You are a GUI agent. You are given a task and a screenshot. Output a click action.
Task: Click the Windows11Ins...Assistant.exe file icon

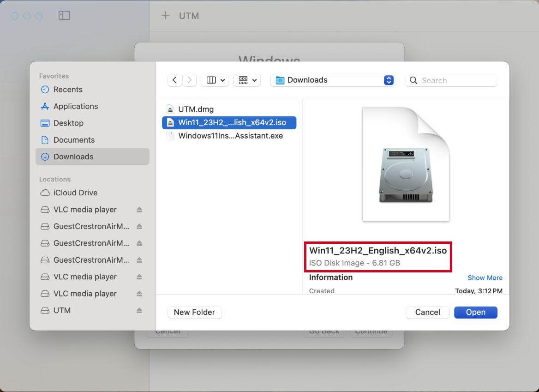[x=170, y=136]
